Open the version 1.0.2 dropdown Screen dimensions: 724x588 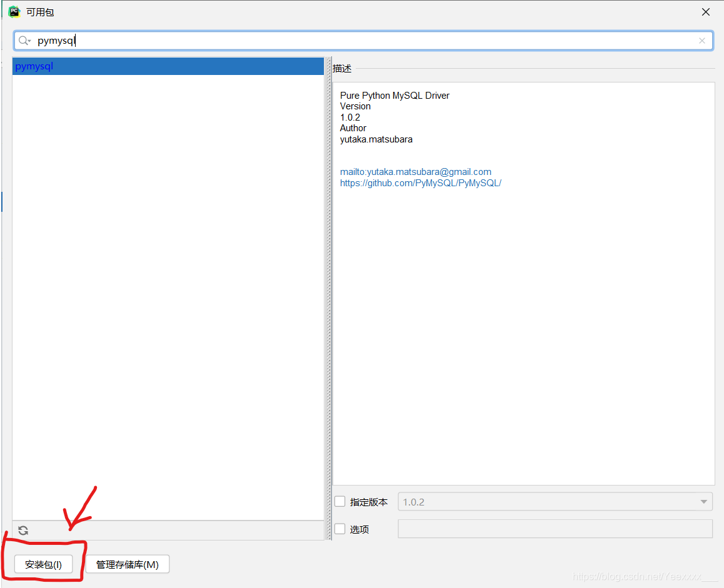click(x=555, y=502)
